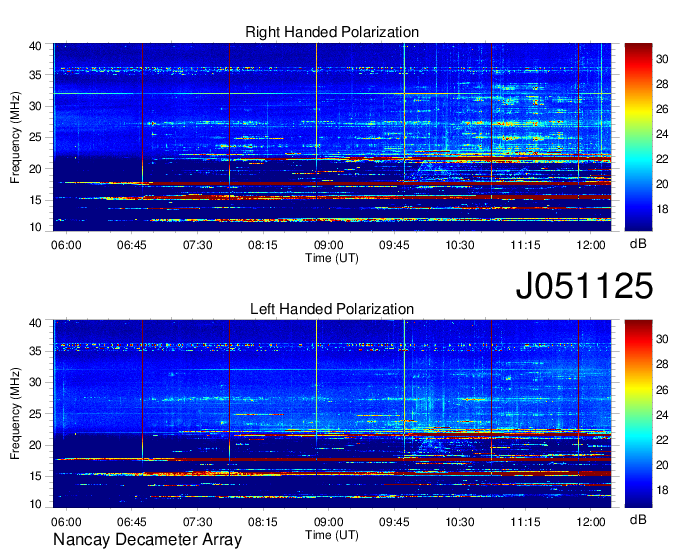This screenshot has width=680, height=552.
Task: Click the "11:15" time tick of Right Handed plot
Action: click(x=525, y=245)
